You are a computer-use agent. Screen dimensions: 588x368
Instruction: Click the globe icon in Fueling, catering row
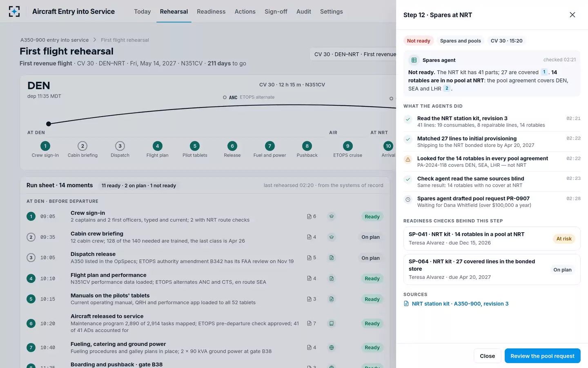pyautogui.click(x=332, y=348)
